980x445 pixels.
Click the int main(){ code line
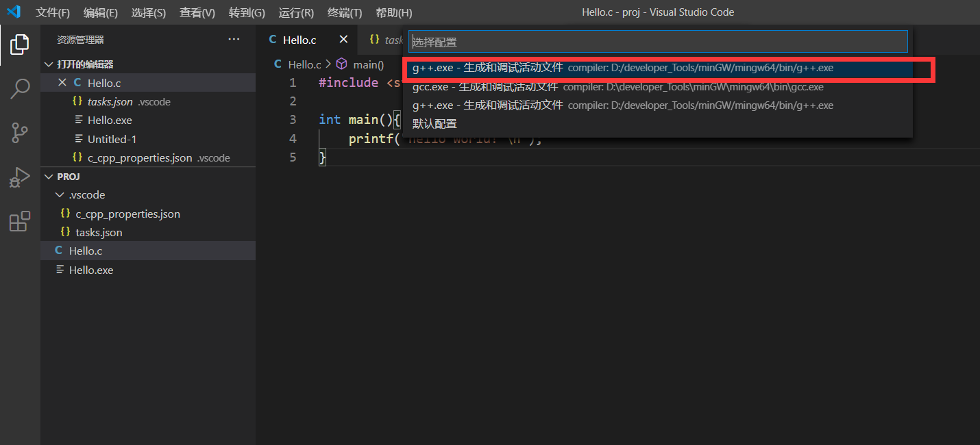point(360,120)
